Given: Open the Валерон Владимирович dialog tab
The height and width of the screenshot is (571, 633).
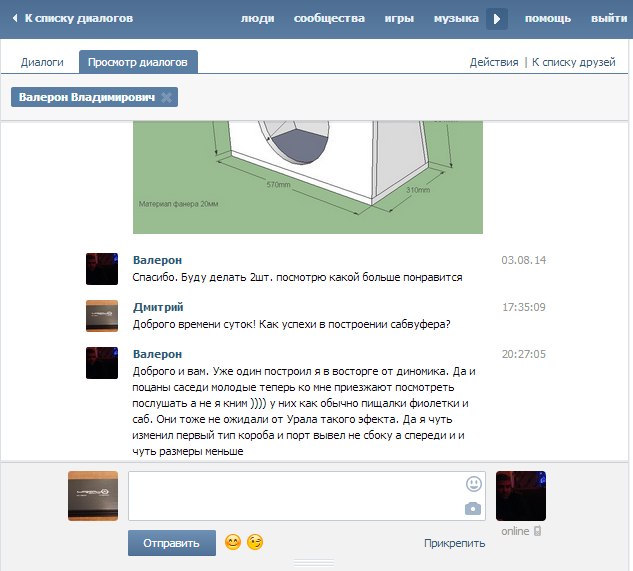Looking at the screenshot, I should point(87,97).
